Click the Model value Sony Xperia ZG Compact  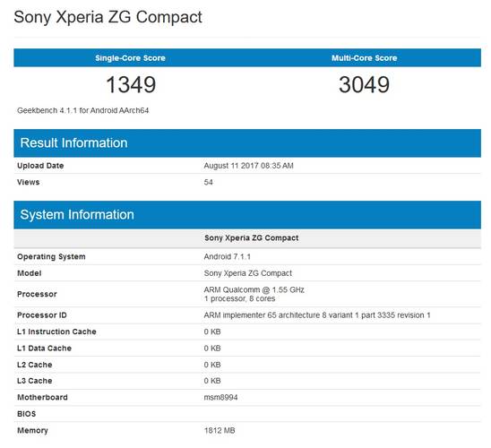click(248, 273)
